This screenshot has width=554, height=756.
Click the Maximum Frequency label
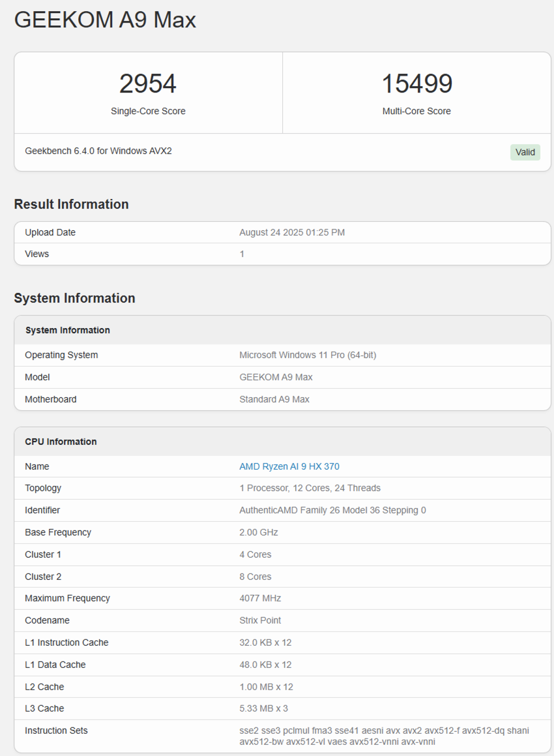coord(67,598)
